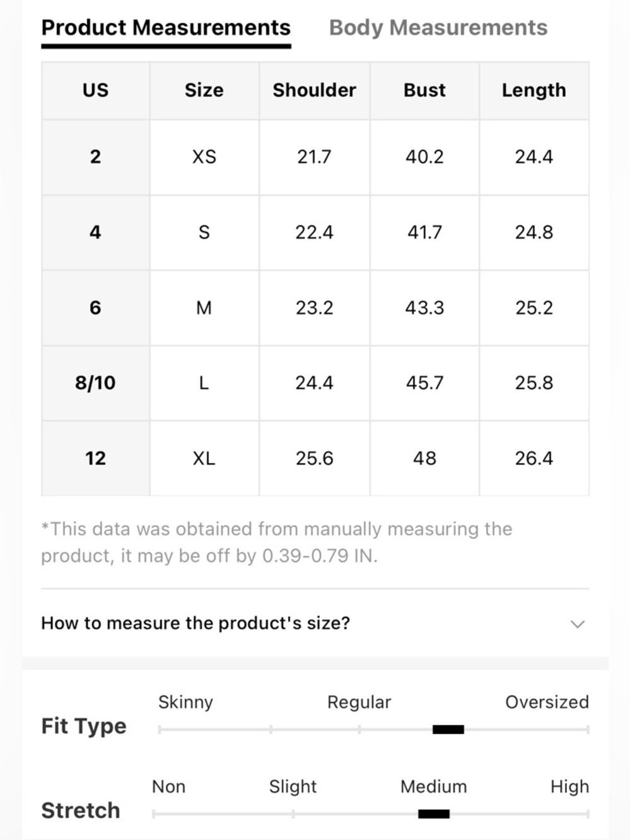Click the Medium stretch label
630x840 pixels.
click(434, 786)
